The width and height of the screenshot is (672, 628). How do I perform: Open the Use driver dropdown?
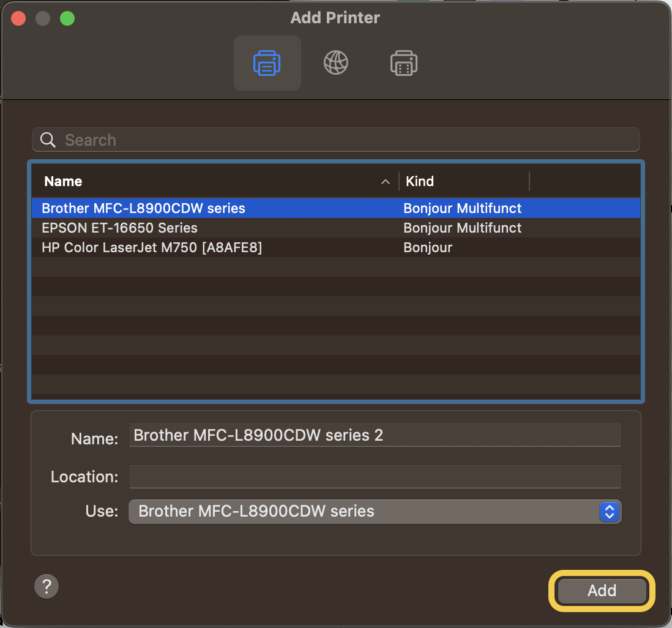[x=375, y=512]
